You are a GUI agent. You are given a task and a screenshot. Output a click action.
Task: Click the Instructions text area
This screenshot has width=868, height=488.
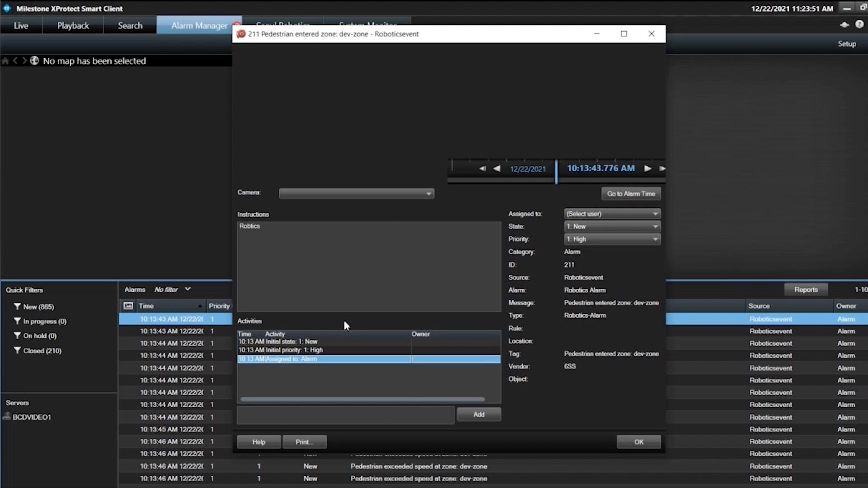pyautogui.click(x=369, y=267)
